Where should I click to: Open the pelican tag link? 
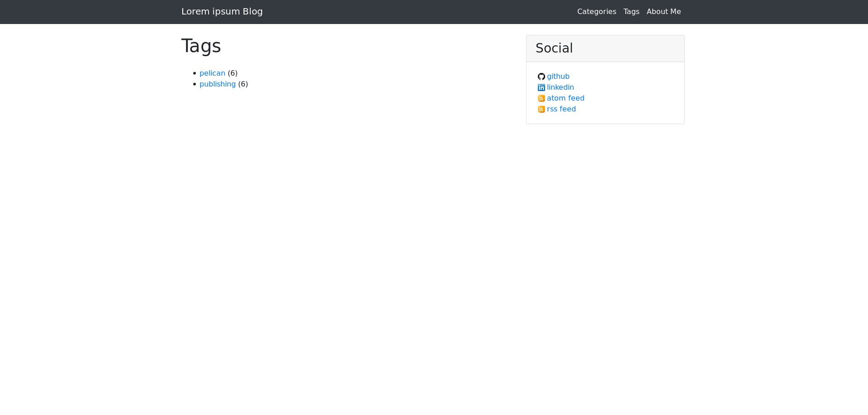212,73
